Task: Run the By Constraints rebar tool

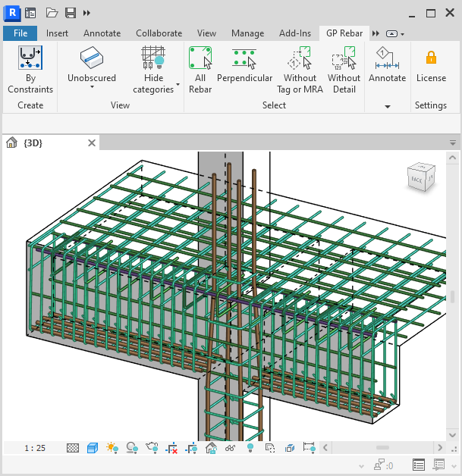Action: [30, 70]
